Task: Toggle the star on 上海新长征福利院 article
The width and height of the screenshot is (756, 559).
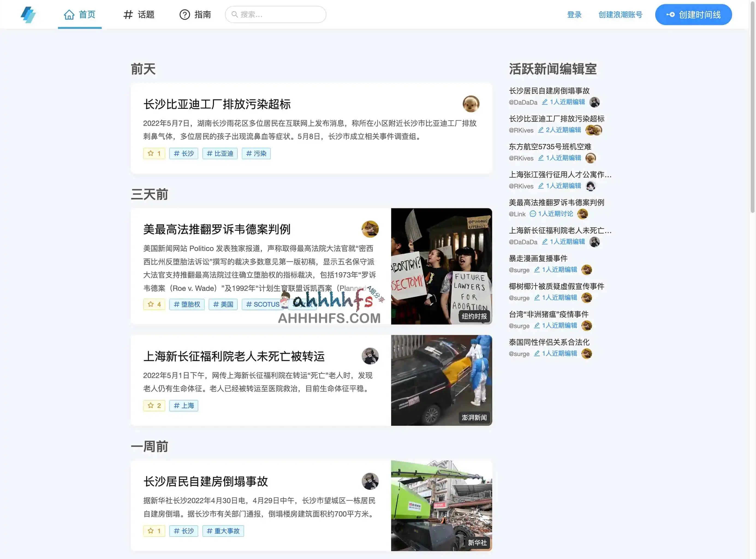Action: click(x=154, y=405)
